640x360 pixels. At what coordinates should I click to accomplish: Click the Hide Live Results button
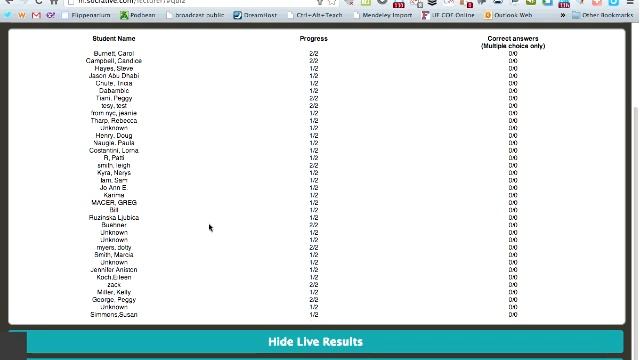[x=325, y=342]
